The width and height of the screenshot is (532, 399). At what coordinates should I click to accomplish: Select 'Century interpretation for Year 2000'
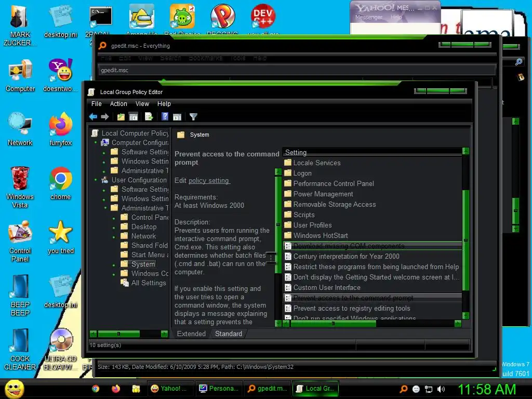346,257
